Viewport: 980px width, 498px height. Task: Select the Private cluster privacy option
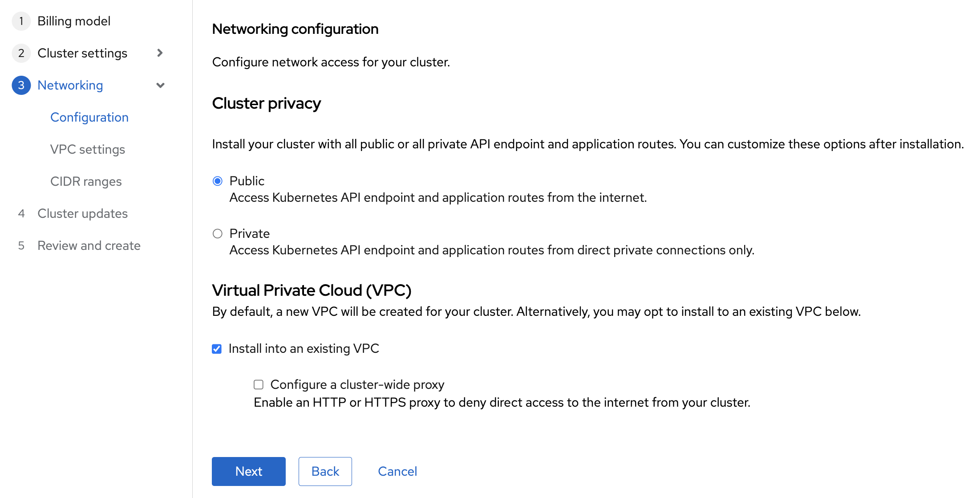218,233
